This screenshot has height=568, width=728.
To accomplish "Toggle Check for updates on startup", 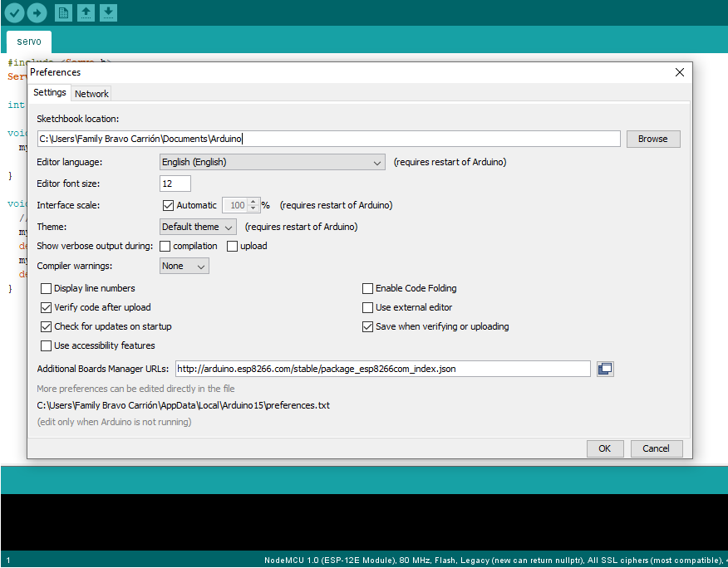I will 46,326.
